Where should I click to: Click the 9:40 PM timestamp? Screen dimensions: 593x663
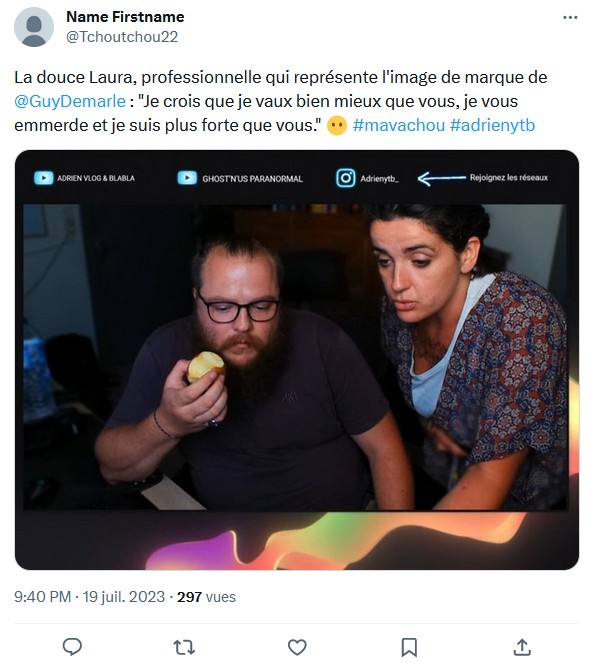(x=42, y=597)
